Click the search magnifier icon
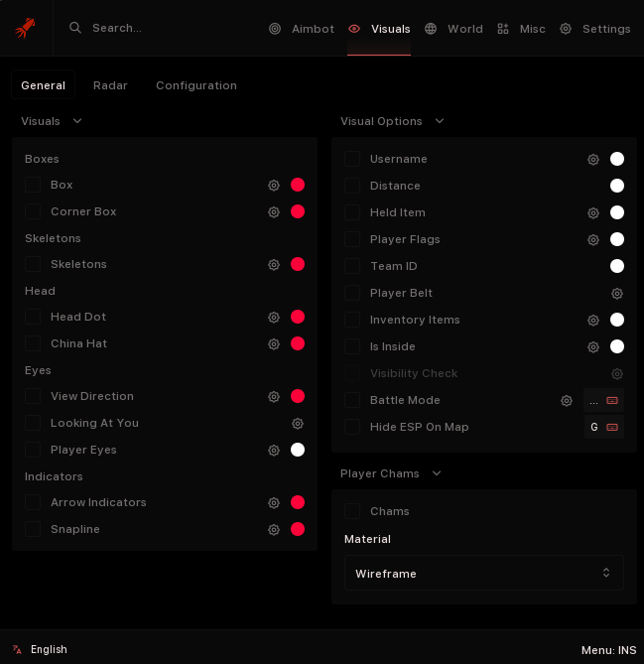 point(75,28)
